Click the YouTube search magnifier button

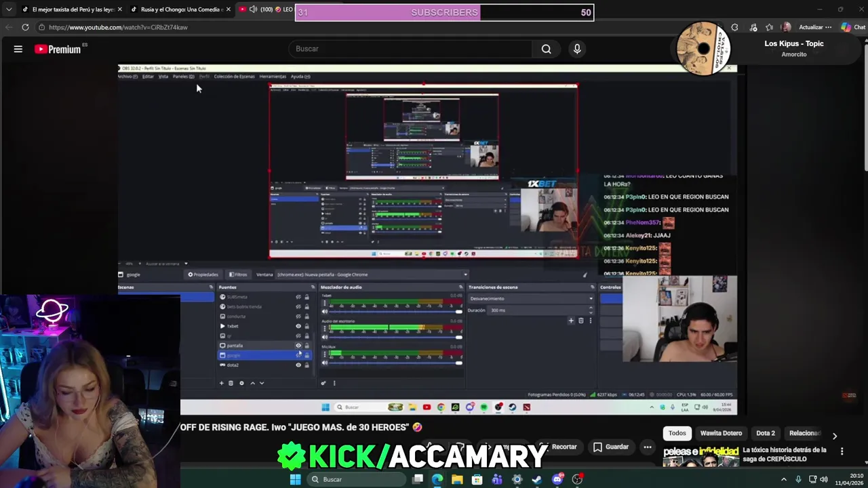546,49
